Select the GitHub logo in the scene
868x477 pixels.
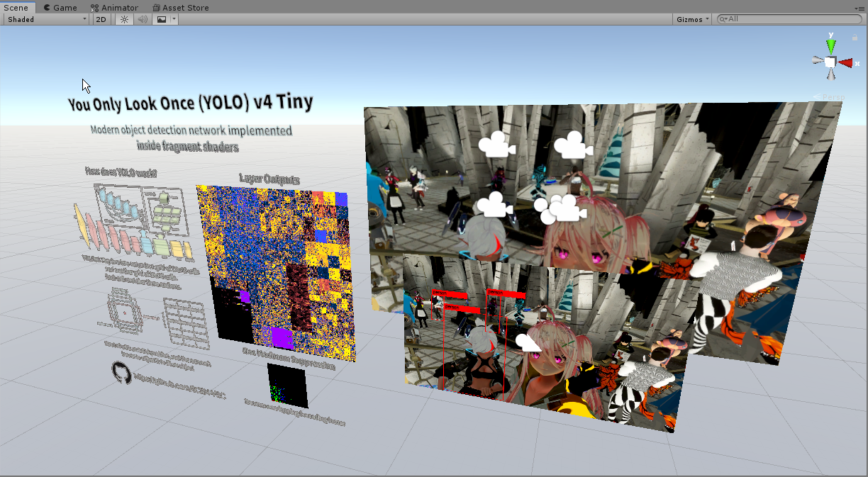121,373
